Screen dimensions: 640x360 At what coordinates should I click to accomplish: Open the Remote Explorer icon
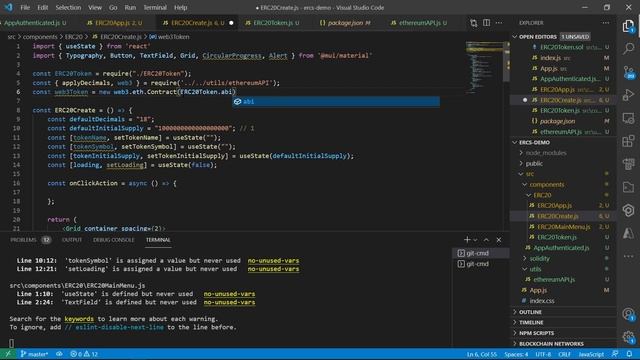pos(628,118)
